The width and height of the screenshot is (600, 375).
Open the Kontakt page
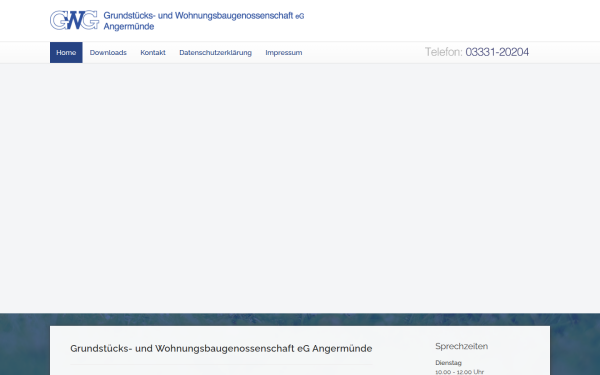tap(153, 52)
